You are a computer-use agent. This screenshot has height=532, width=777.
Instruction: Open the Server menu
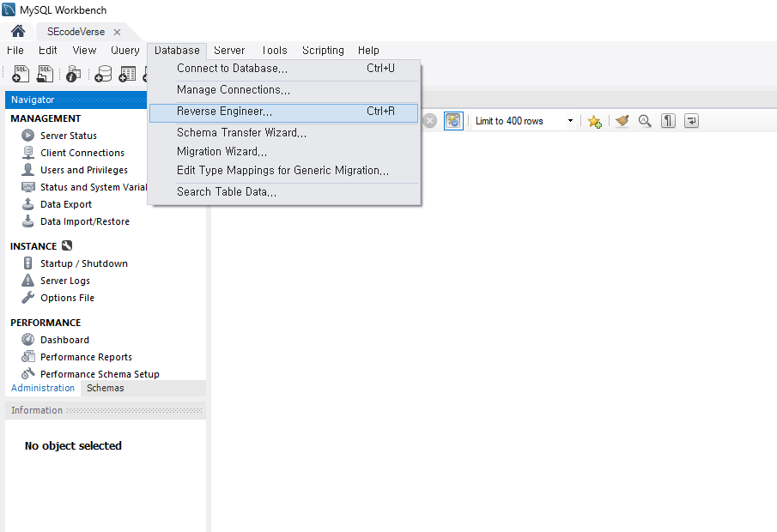click(x=229, y=50)
